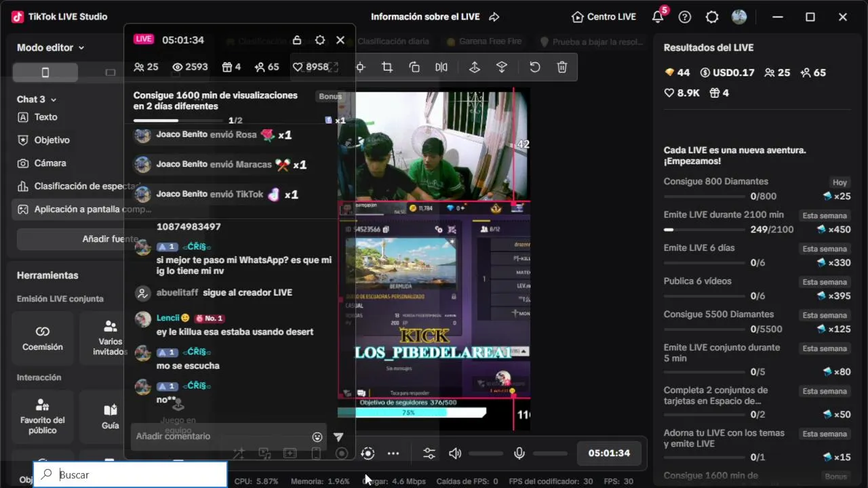Open Información sobre el LIVE
The width and height of the screenshot is (868, 488).
click(426, 17)
